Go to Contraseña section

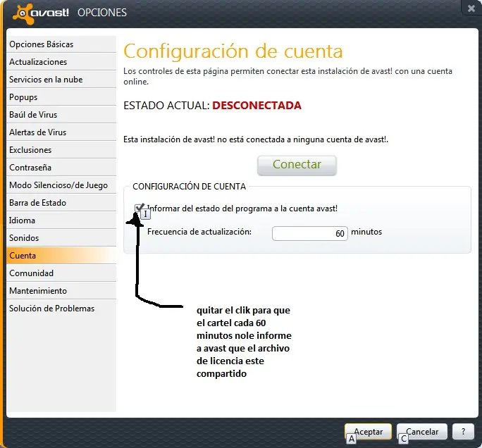click(61, 168)
